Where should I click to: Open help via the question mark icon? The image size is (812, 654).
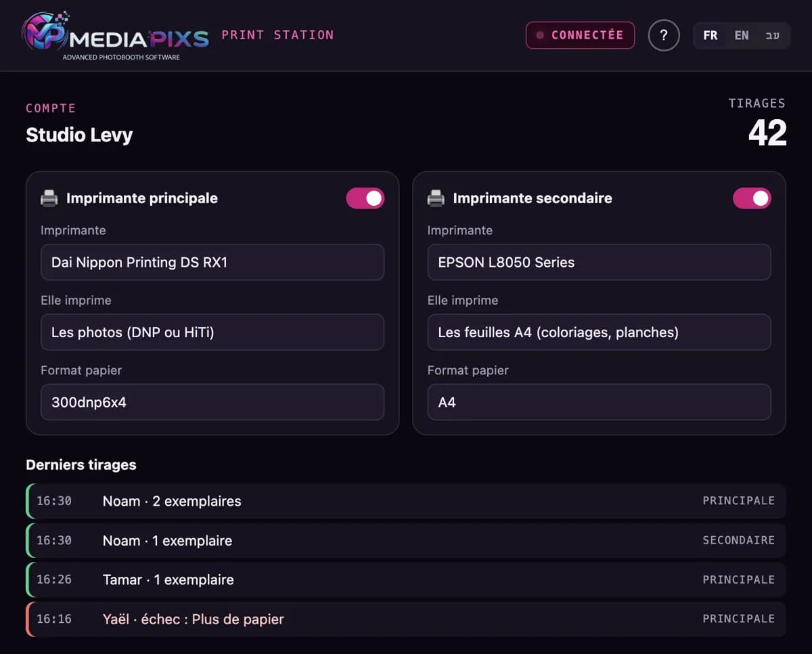click(x=663, y=35)
